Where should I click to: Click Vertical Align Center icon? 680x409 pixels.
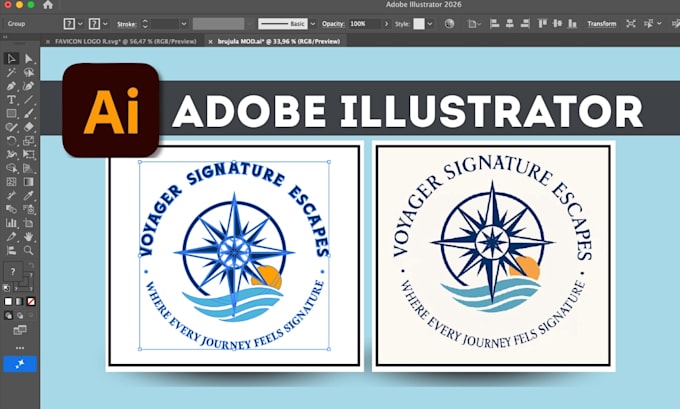point(557,24)
